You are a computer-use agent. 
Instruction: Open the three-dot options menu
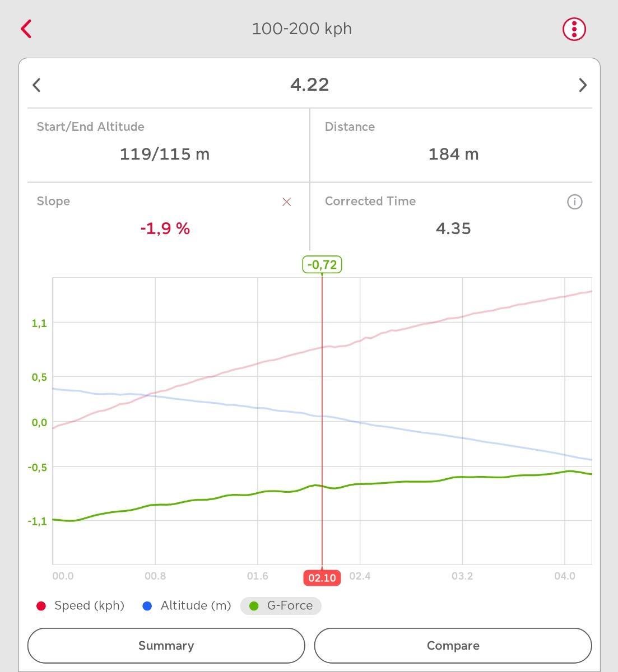[x=574, y=29]
